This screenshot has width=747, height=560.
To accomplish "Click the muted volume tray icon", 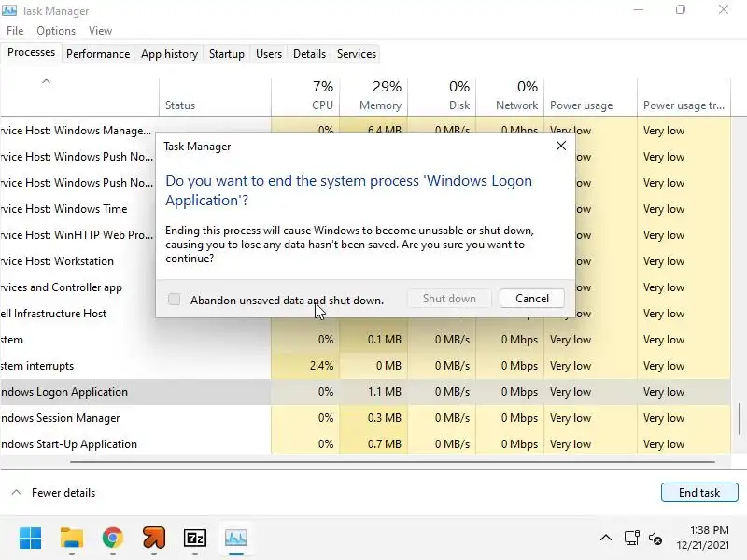I will [x=655, y=539].
